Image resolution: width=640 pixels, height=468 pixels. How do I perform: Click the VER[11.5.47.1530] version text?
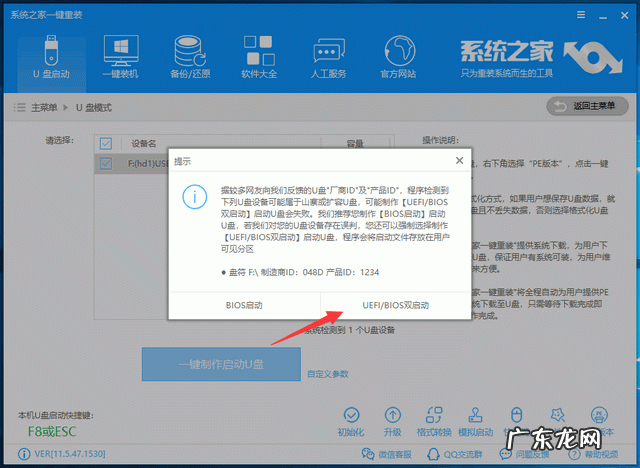click(70, 454)
